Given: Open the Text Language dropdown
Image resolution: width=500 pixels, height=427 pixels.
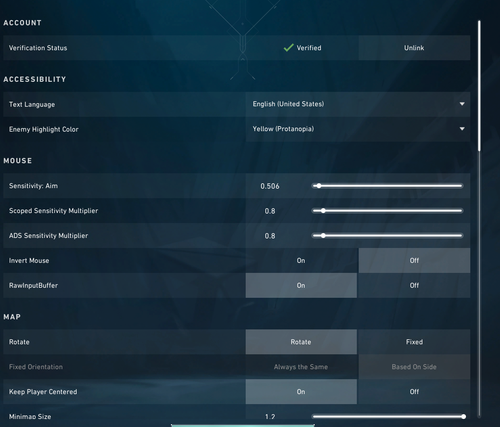Looking at the screenshot, I should [358, 104].
